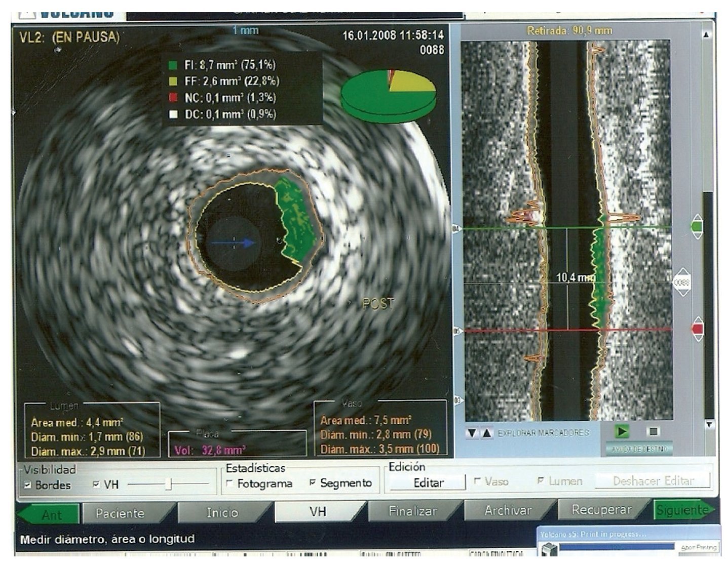Go to previous marker with down arrow
This screenshot has height=565, width=728.
472,433
